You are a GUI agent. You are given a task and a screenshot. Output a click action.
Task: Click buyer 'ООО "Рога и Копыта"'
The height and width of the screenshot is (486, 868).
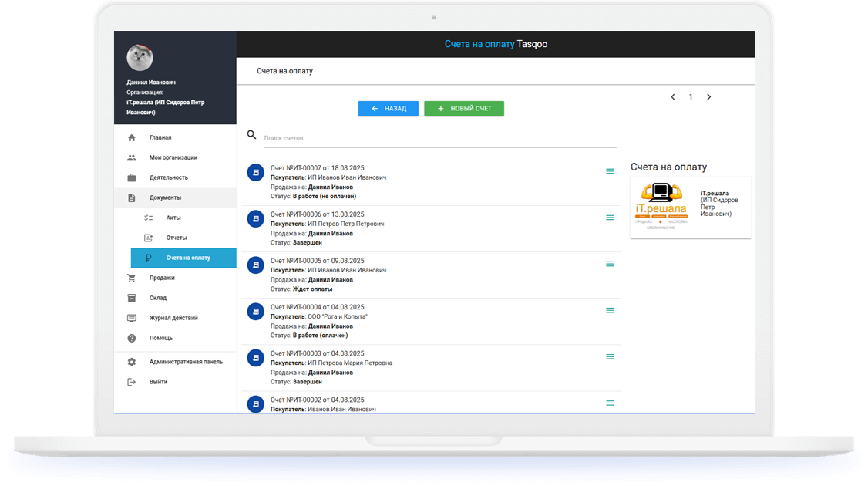coord(338,316)
